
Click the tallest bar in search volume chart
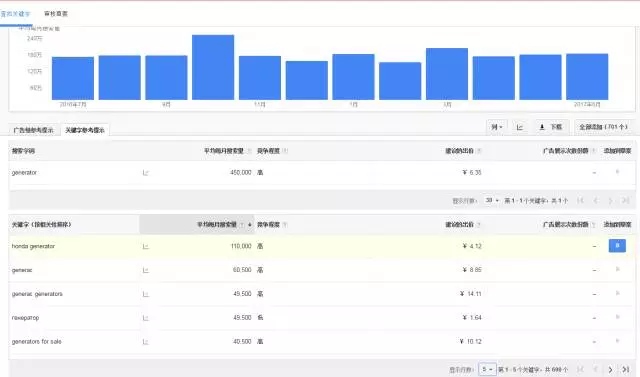(213, 67)
